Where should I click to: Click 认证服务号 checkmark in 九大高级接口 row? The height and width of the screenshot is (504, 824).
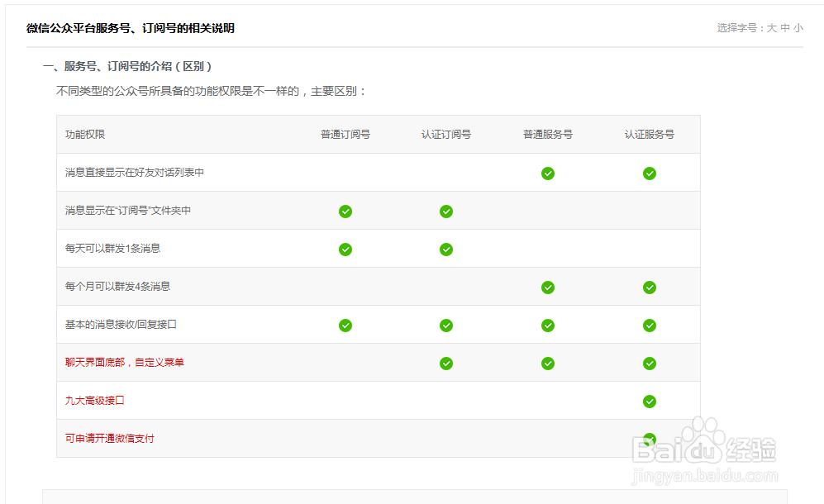coord(650,402)
